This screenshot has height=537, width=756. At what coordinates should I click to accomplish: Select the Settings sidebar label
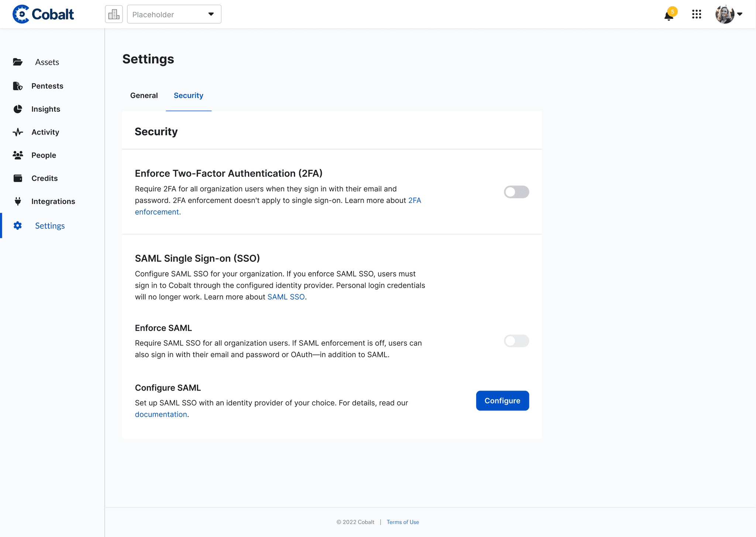point(50,226)
